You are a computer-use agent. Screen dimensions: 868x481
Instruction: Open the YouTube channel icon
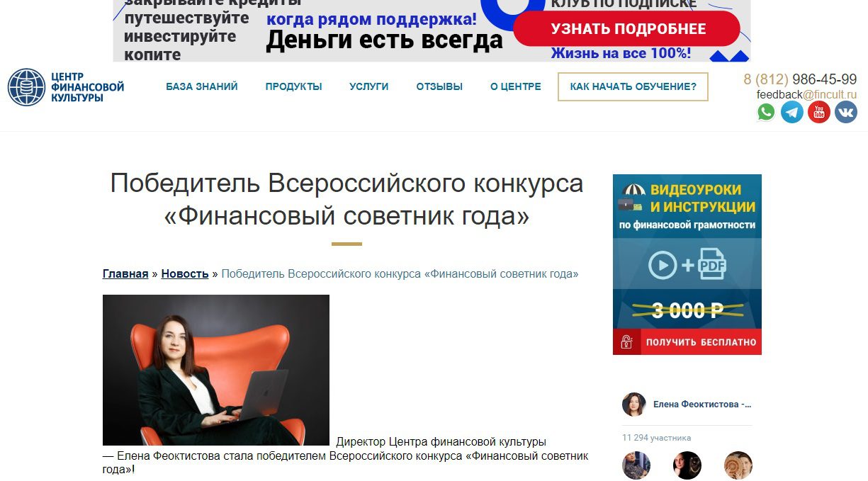click(819, 112)
